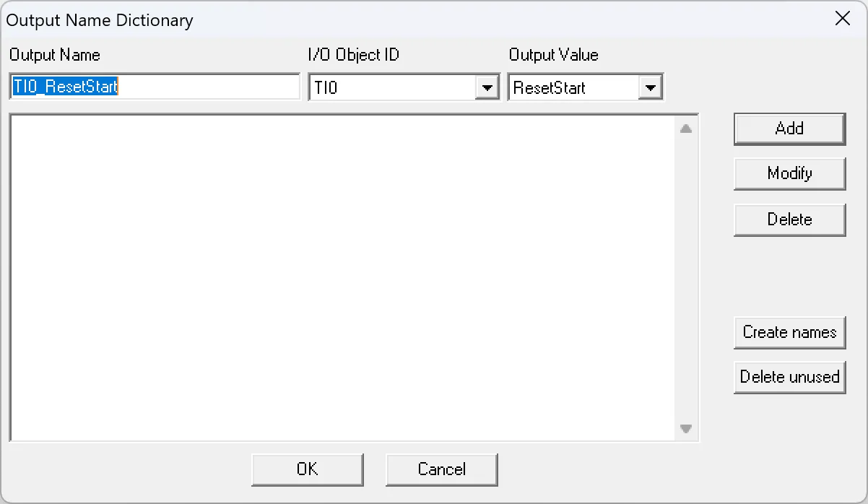The width and height of the screenshot is (868, 504).
Task: Click the scrollbar up arrow
Action: click(x=686, y=127)
